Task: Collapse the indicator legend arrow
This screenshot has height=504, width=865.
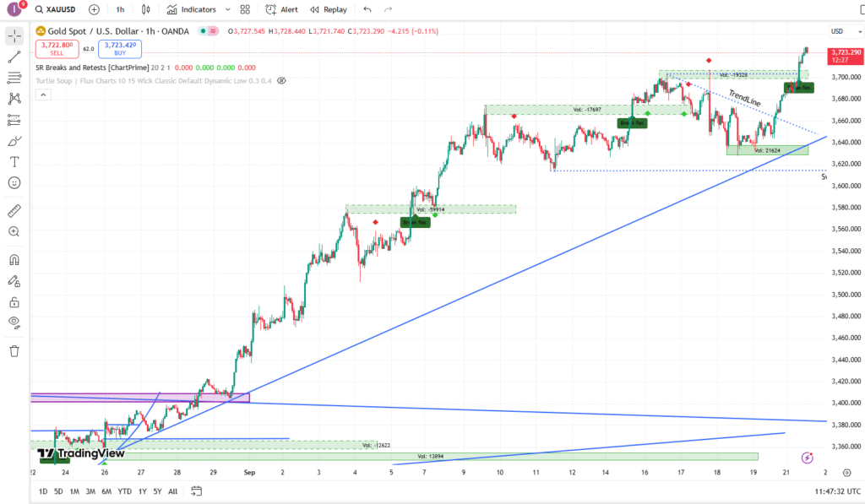Action: [42, 94]
